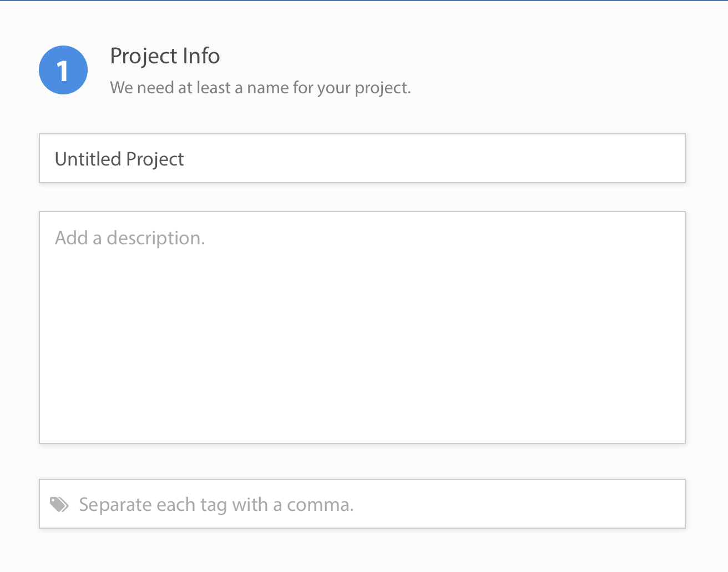Click into the Add a description box

click(362, 328)
